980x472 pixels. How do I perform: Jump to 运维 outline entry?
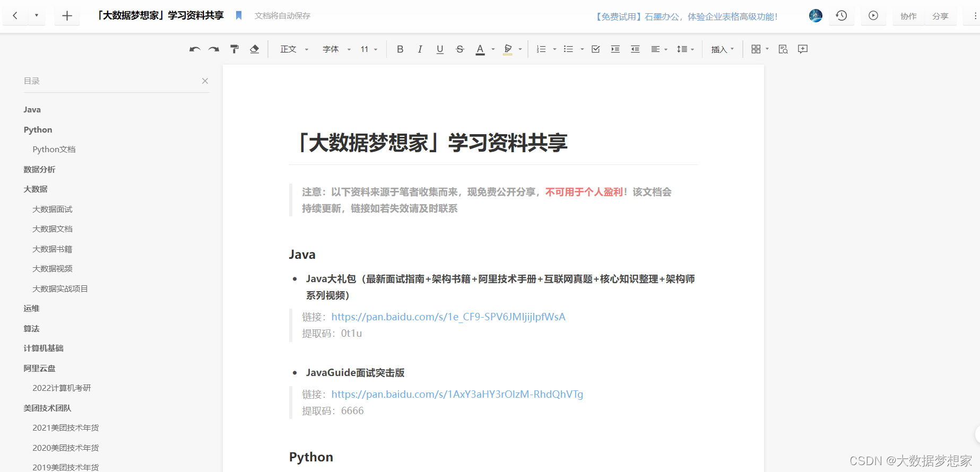[x=31, y=309]
